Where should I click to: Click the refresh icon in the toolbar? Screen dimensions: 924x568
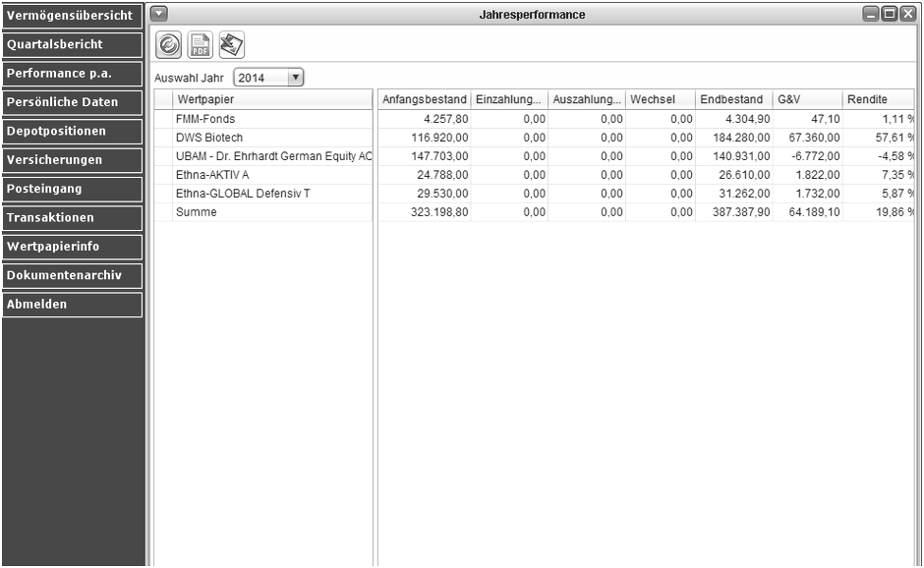click(x=169, y=44)
